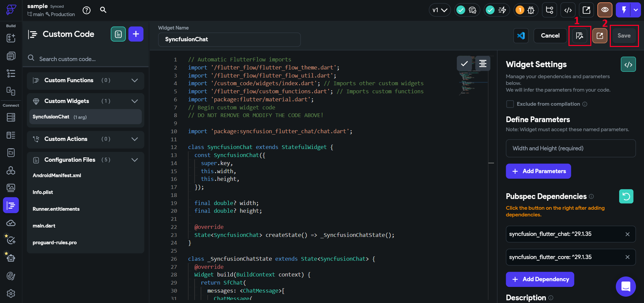Enable the Exclude from compilation checkbox
Viewport: 644px width, 303px height.
[x=510, y=104]
